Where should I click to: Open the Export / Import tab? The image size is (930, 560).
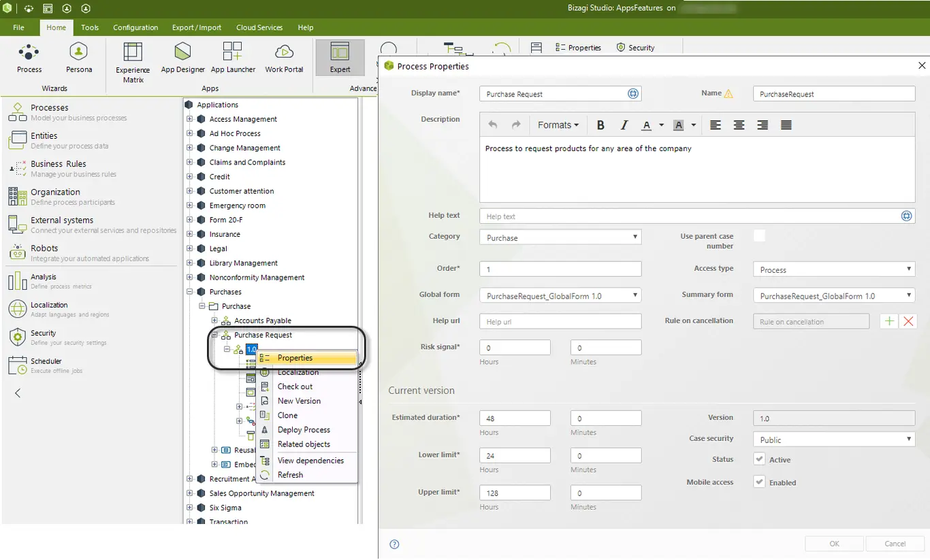tap(197, 27)
